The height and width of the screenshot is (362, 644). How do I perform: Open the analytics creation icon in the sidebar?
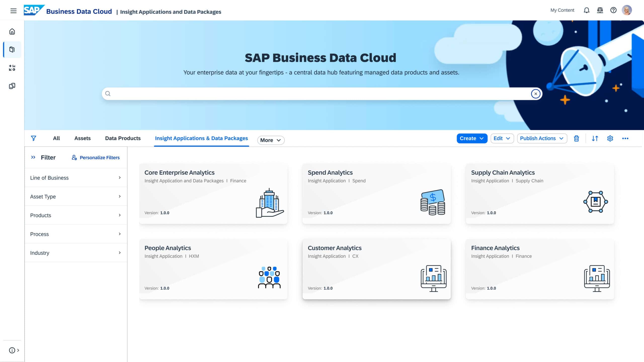(12, 67)
